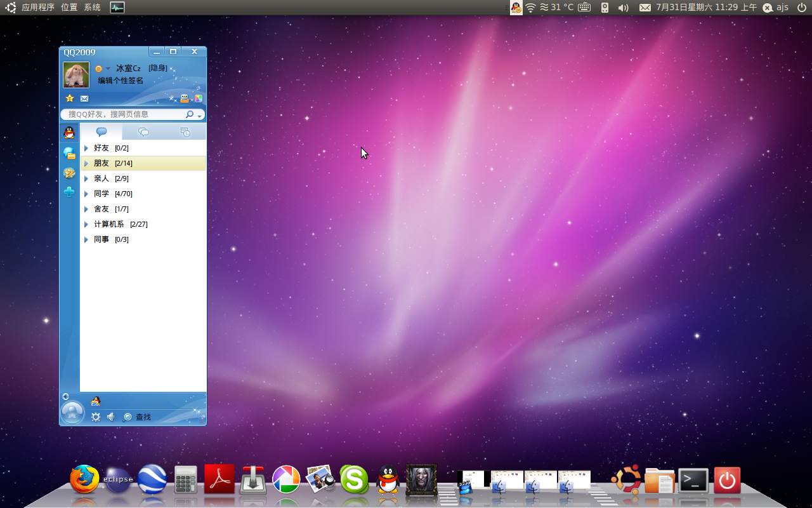Launch Picasa from the dock
The height and width of the screenshot is (508, 812).
[x=286, y=479]
